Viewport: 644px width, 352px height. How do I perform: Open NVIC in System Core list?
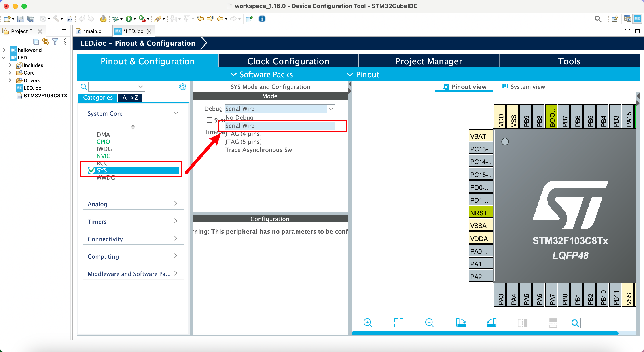(x=103, y=156)
